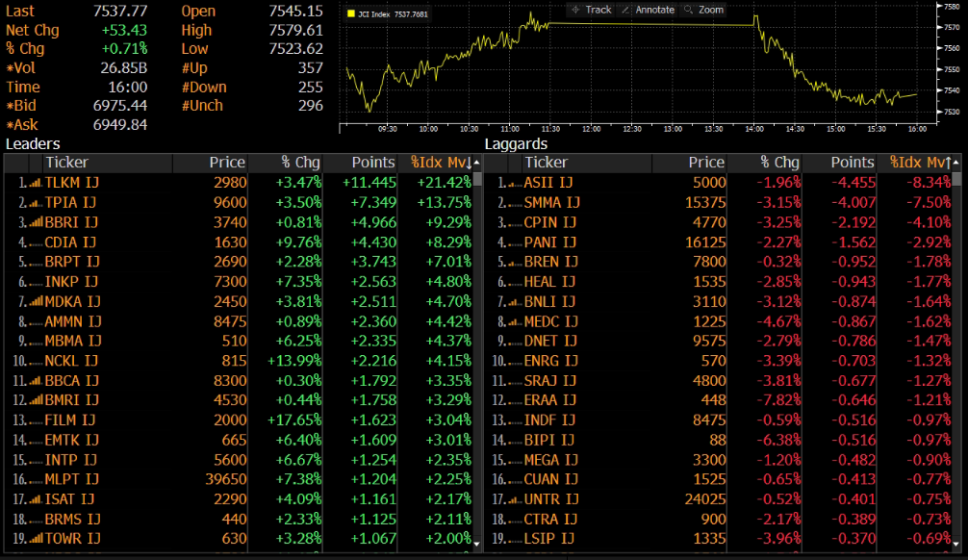Click the volume bars icon beside TPIA IJ
The image size is (968, 560).
click(36, 202)
